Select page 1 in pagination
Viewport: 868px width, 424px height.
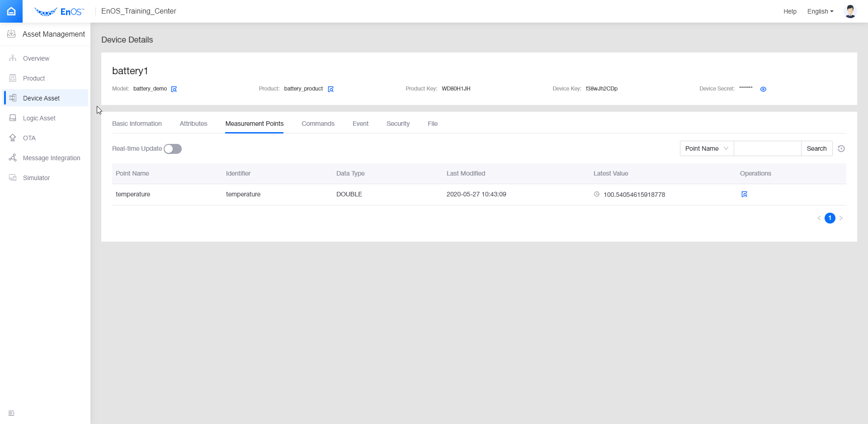830,218
